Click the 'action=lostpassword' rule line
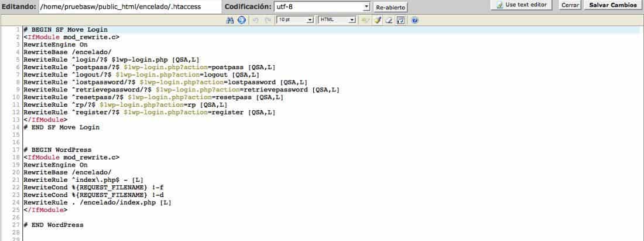 [x=166, y=82]
